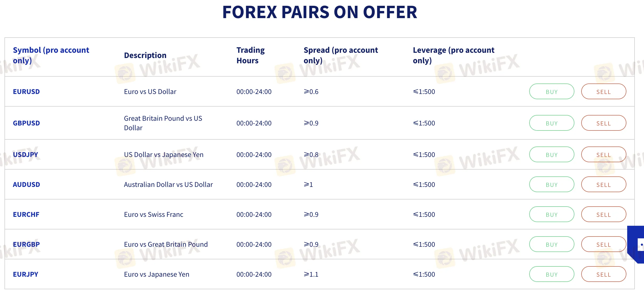Choose SELL for EURGBP
This screenshot has width=644, height=294.
[x=604, y=244]
